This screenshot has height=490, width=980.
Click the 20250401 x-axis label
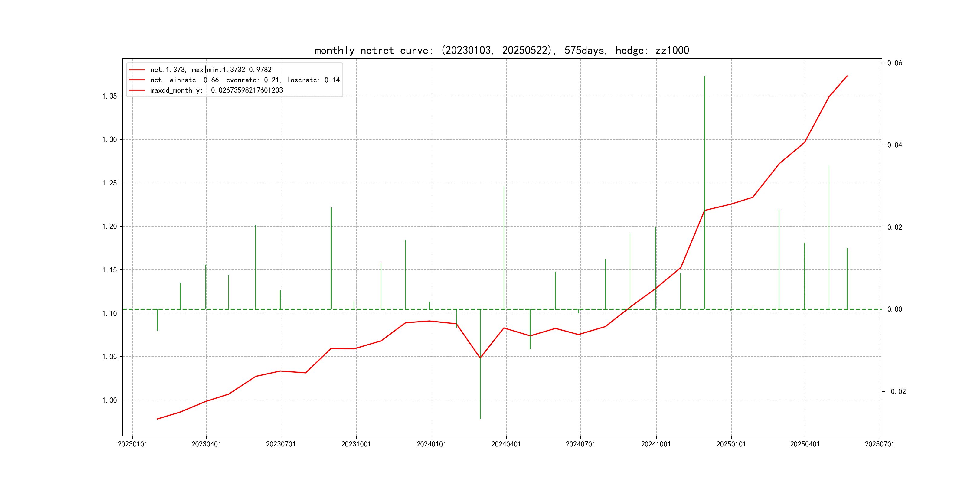[805, 444]
